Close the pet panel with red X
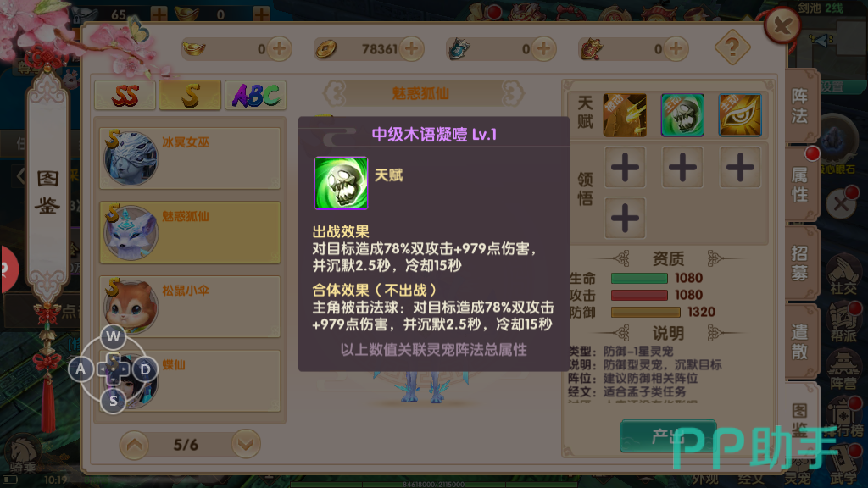The height and width of the screenshot is (488, 868). tap(782, 25)
